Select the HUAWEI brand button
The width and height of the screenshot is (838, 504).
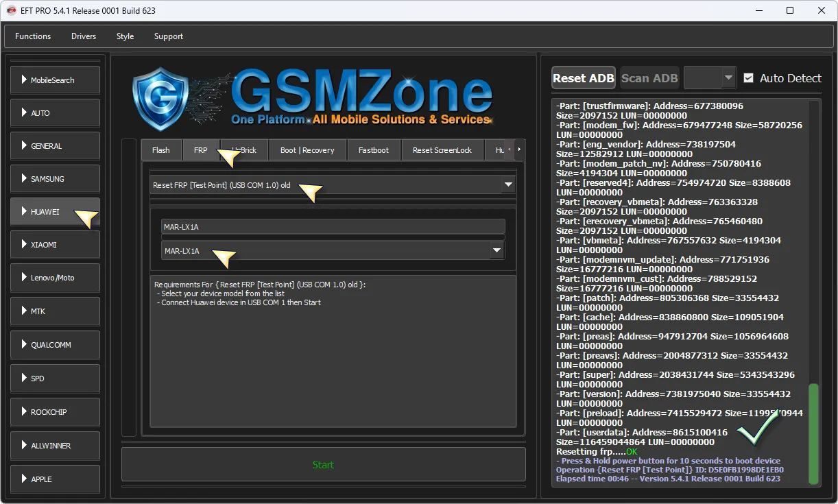tap(55, 212)
